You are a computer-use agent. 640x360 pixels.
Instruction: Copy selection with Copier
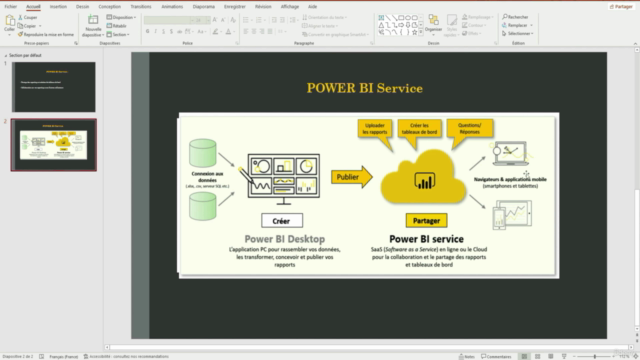(27, 26)
